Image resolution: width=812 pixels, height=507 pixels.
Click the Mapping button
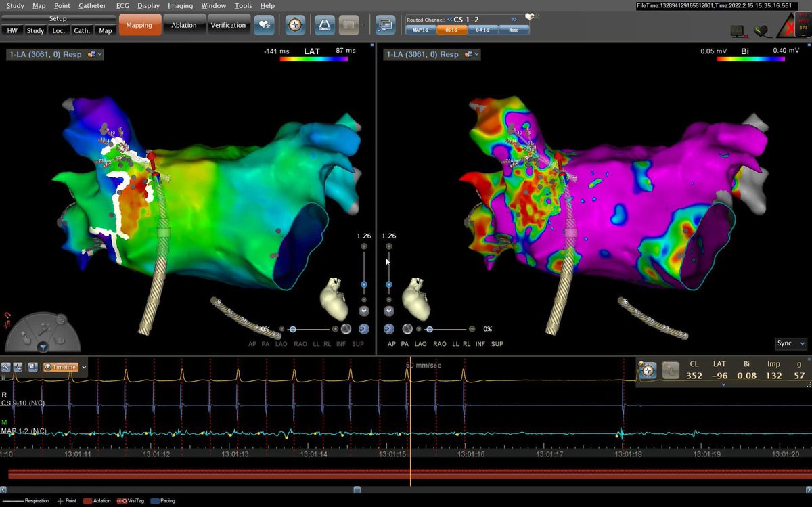point(139,25)
